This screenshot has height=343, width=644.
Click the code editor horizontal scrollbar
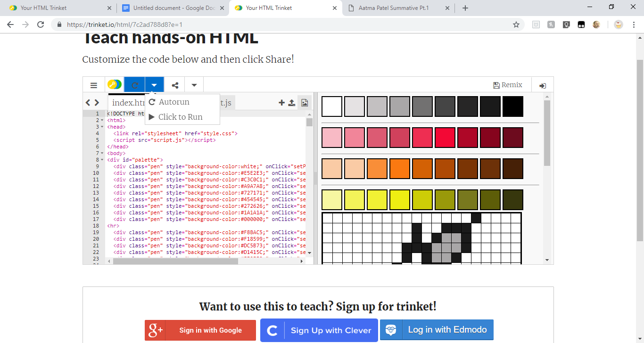(175, 261)
